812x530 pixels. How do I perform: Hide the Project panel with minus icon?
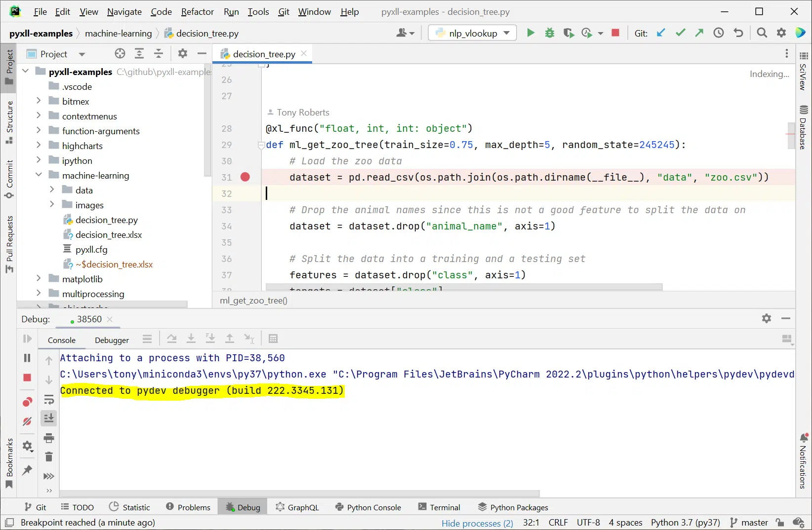(x=202, y=54)
